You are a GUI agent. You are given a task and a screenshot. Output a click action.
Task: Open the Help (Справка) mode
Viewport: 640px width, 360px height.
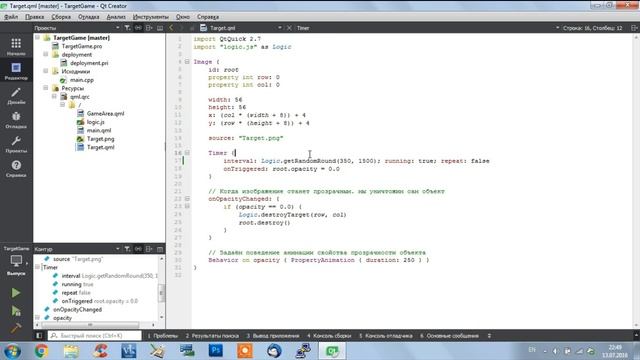click(16, 169)
